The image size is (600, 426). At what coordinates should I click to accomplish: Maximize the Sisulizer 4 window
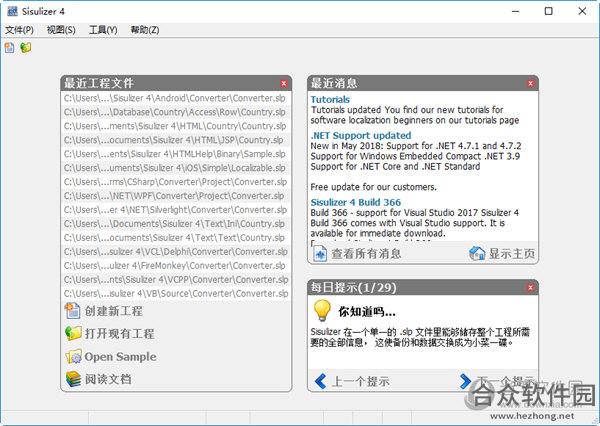(548, 11)
